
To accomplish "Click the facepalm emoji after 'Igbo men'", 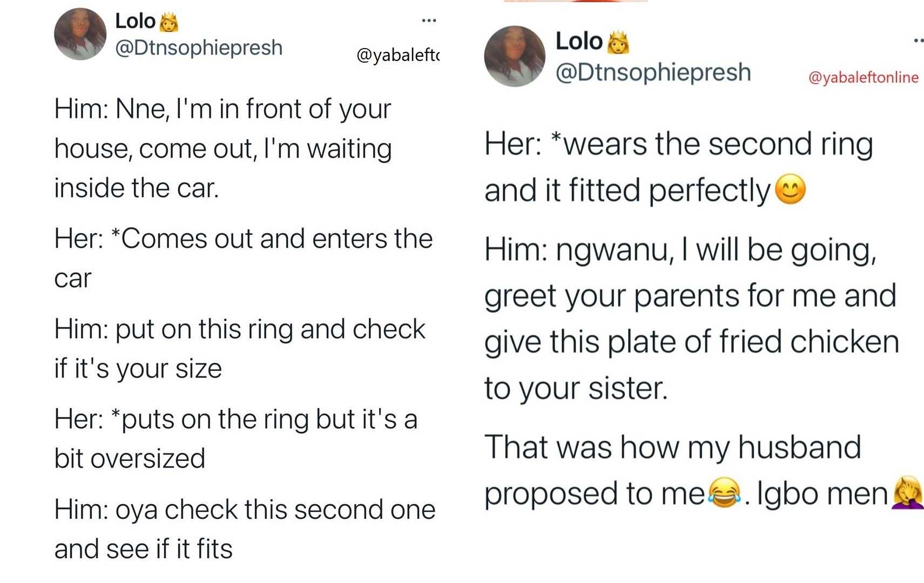I will click(x=908, y=492).
